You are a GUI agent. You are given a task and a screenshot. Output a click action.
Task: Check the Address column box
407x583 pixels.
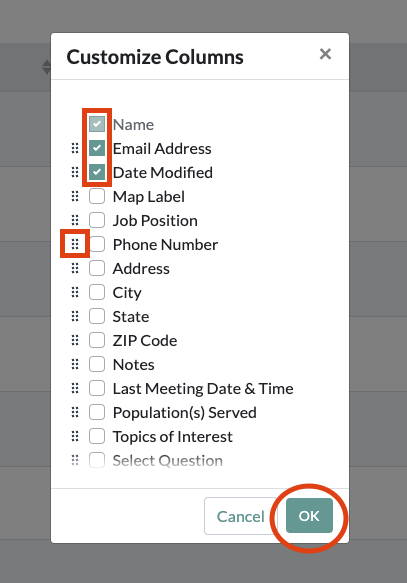(97, 268)
